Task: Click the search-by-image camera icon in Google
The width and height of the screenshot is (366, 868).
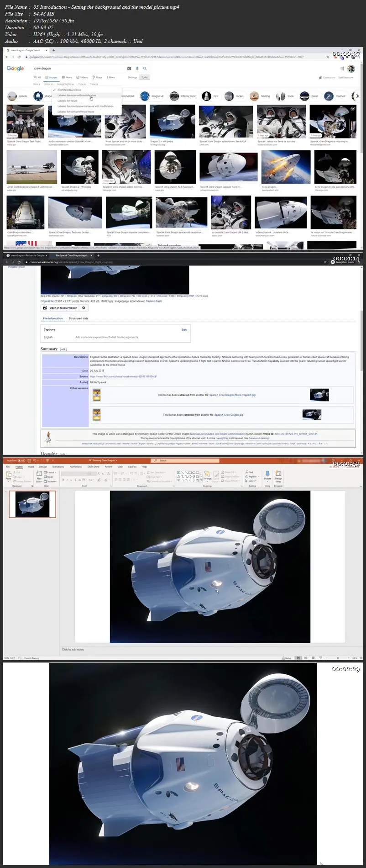Action: (129, 69)
